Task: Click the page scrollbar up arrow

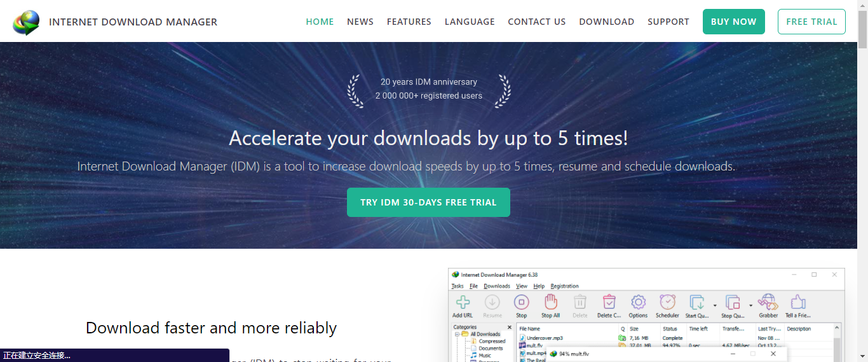Action: (862, 5)
